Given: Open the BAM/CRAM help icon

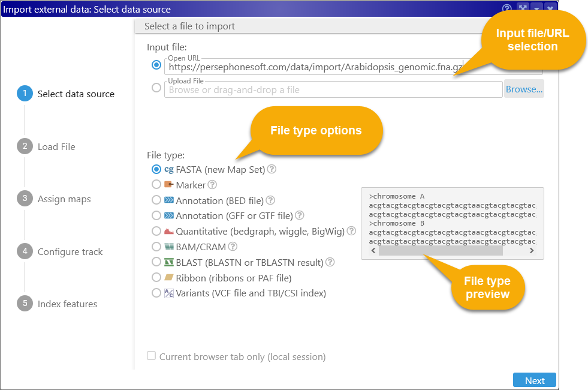Looking at the screenshot, I should point(233,247).
